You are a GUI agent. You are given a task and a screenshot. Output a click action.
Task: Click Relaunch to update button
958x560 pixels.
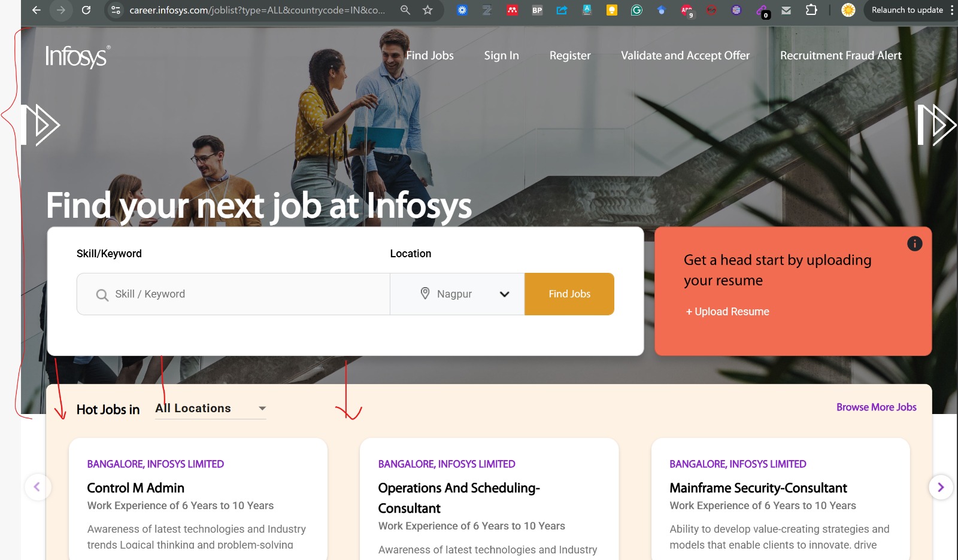click(907, 10)
